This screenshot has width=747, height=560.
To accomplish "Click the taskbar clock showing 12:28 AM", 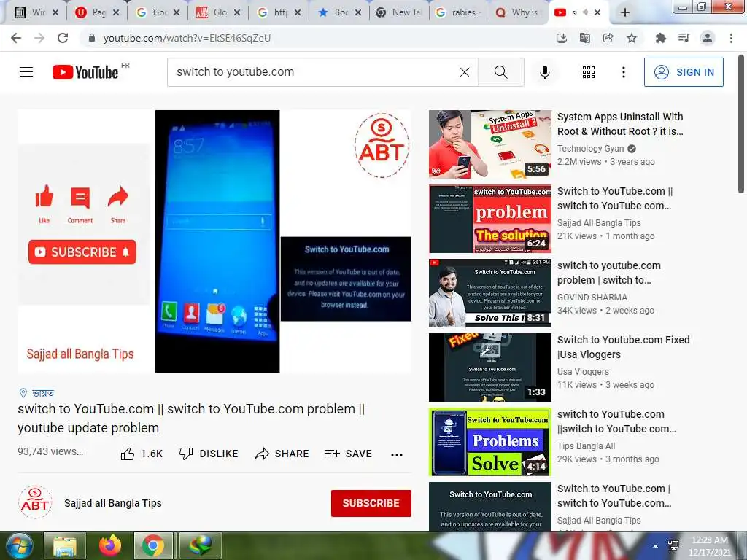I will click(710, 546).
